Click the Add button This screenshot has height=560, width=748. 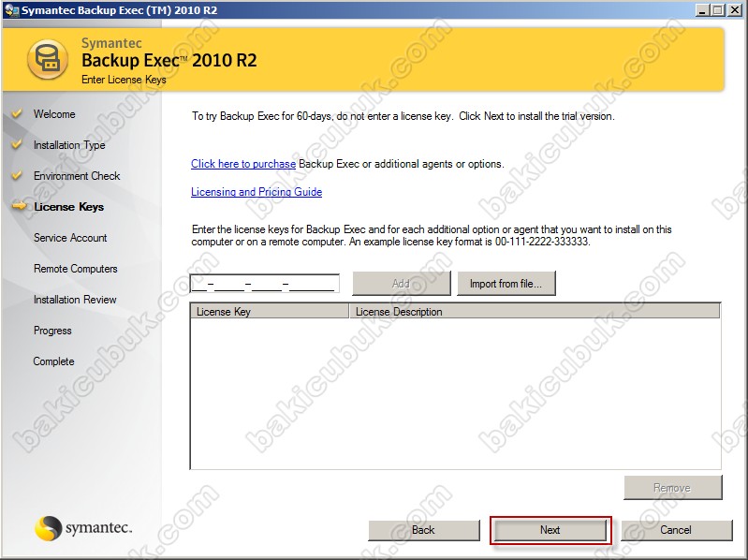pyautogui.click(x=402, y=284)
